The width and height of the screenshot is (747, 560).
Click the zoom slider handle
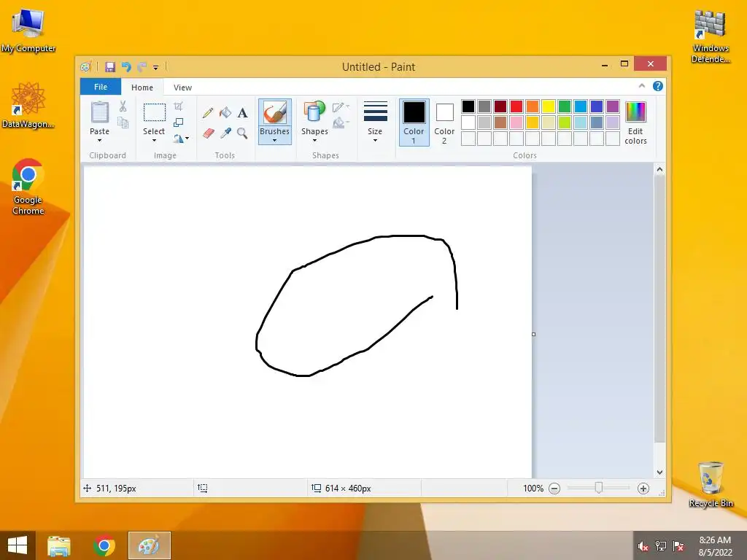[x=598, y=488]
